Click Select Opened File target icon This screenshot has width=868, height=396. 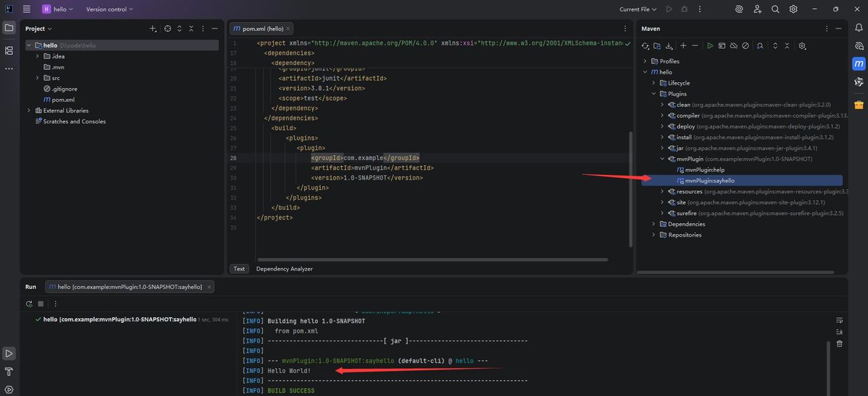(167, 28)
